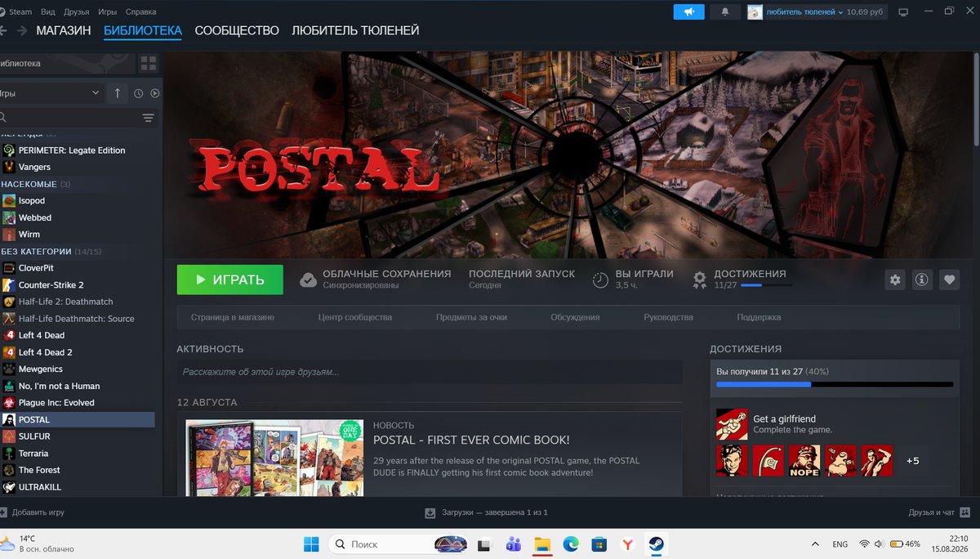Click Добавить игру at the bottom
980x559 pixels.
pyautogui.click(x=33, y=512)
